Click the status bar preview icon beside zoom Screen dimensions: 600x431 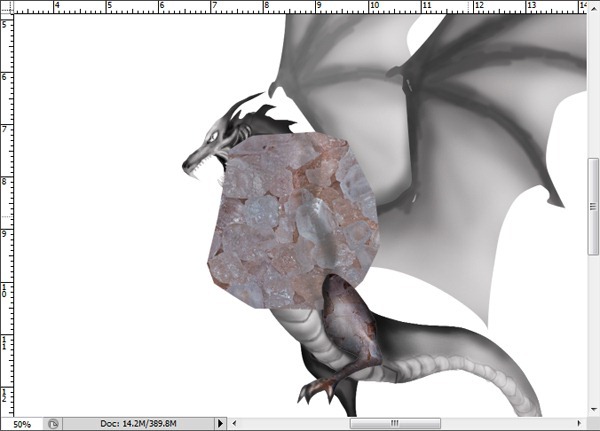tap(53, 424)
